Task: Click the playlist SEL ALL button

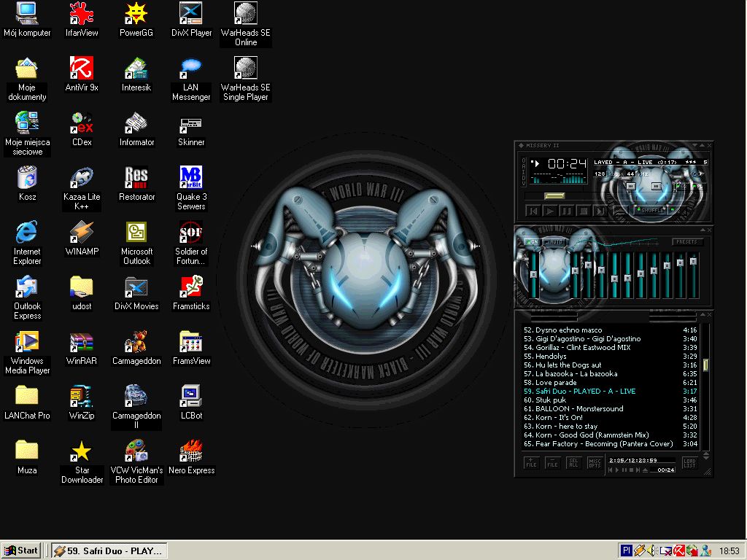Action: (x=574, y=463)
